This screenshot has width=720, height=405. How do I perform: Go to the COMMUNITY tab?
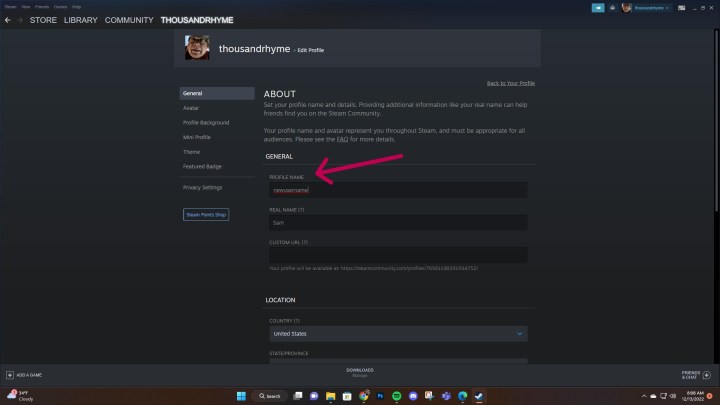click(x=129, y=20)
